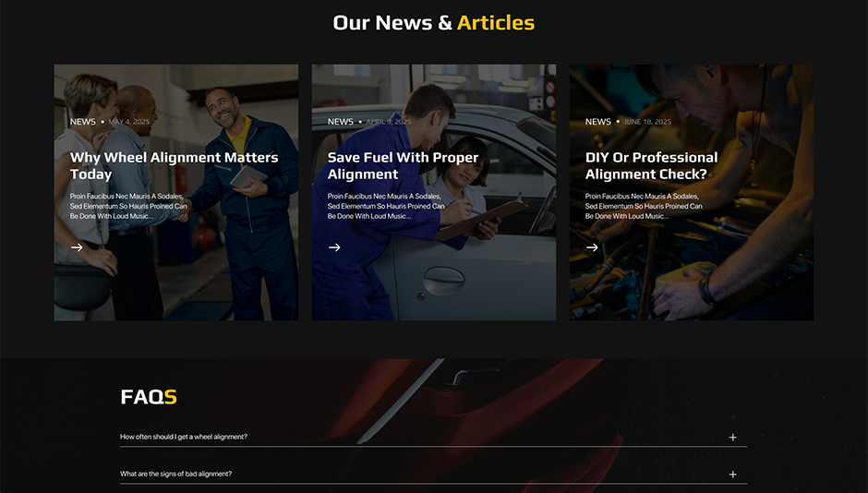868x493 pixels.
Task: Click excerpt text under Save Fuel article
Action: [x=386, y=206]
